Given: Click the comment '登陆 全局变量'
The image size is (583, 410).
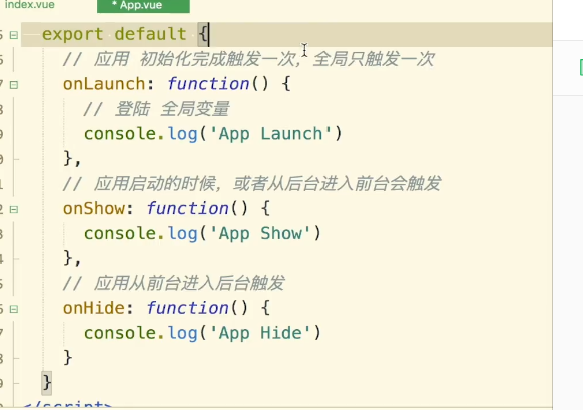Looking at the screenshot, I should tap(156, 109).
